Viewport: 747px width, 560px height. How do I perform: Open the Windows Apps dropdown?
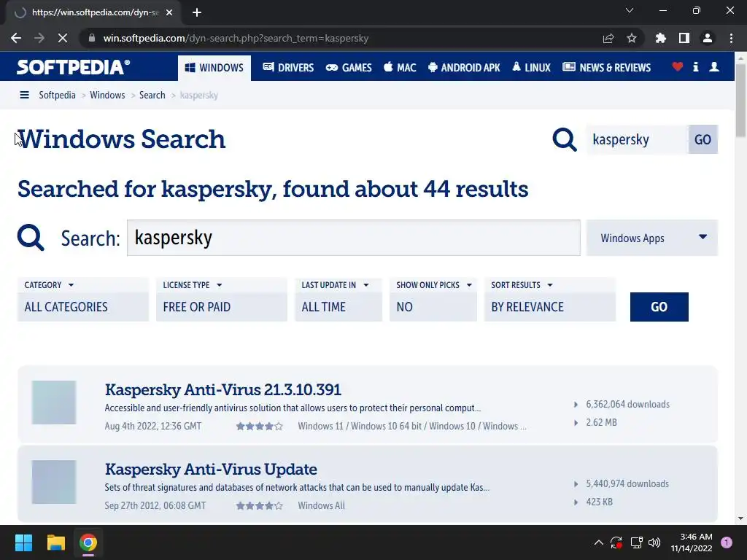click(651, 238)
